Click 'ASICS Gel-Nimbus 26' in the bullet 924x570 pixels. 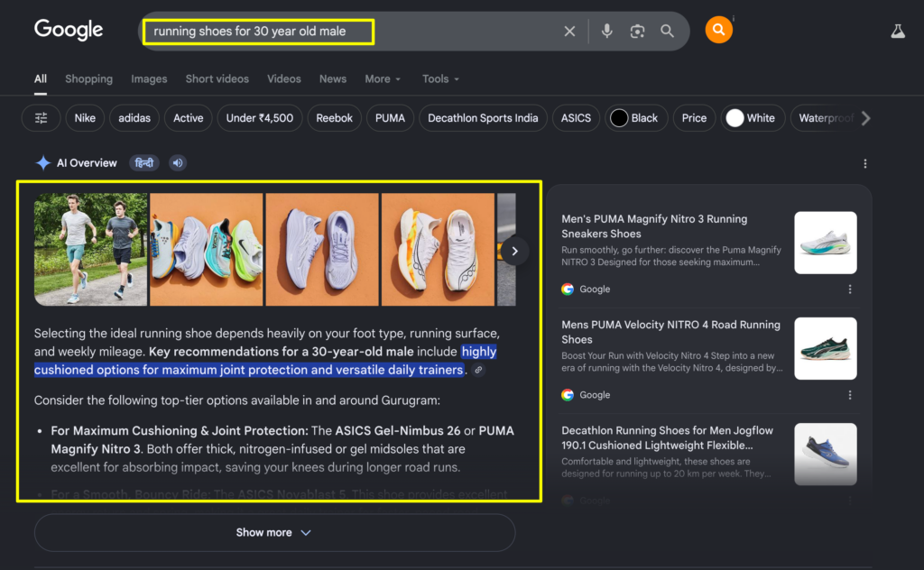(x=398, y=430)
